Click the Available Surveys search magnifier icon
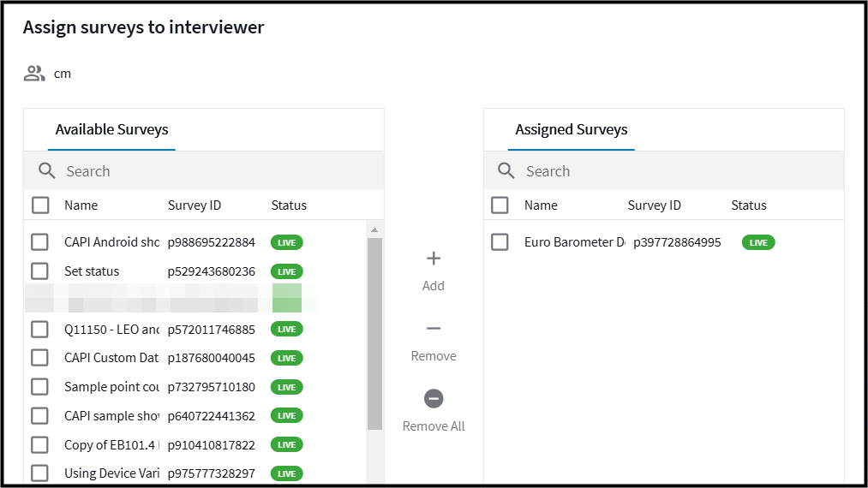This screenshot has width=868, height=488. (47, 171)
